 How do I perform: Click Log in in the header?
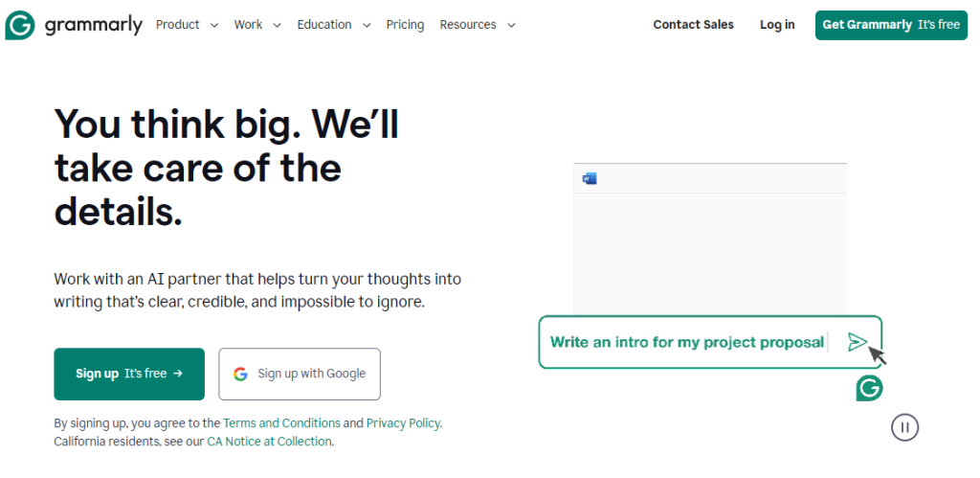777,25
